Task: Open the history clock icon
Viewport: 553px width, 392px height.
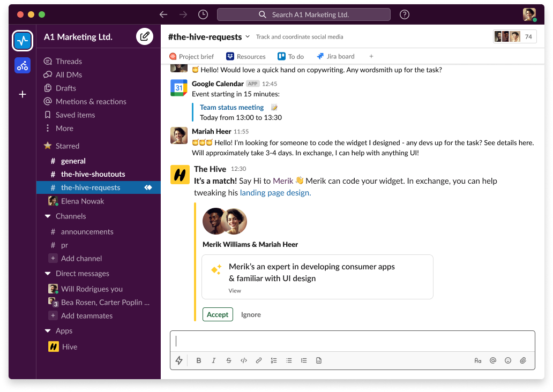Action: click(203, 14)
